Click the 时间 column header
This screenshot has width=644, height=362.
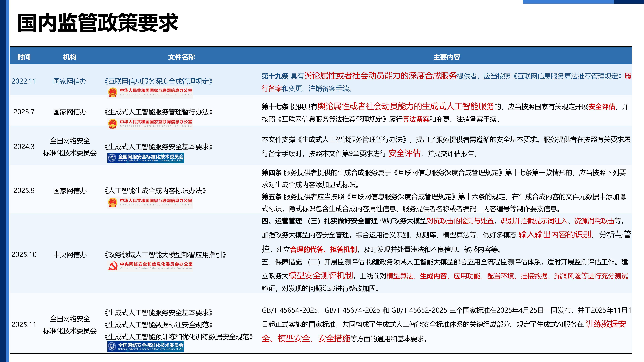[x=24, y=57]
